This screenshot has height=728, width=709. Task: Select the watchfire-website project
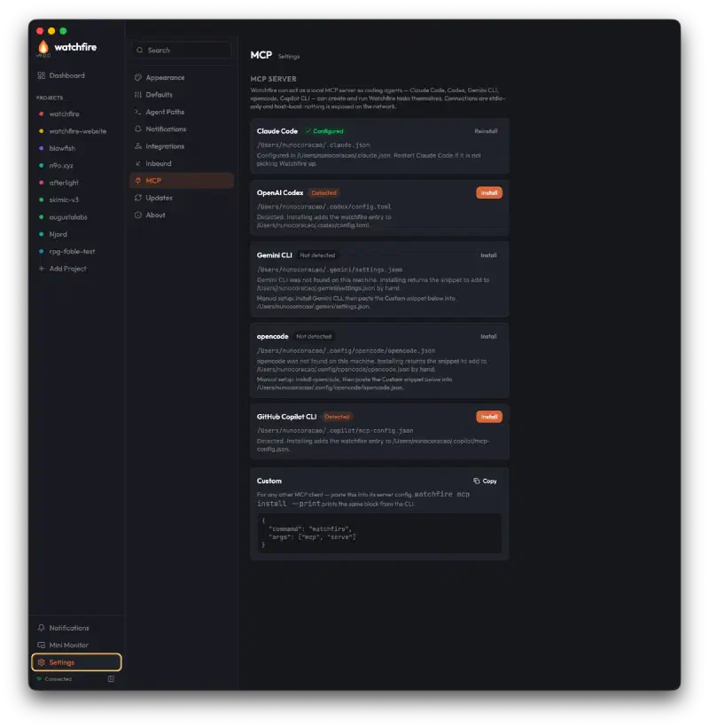click(76, 131)
